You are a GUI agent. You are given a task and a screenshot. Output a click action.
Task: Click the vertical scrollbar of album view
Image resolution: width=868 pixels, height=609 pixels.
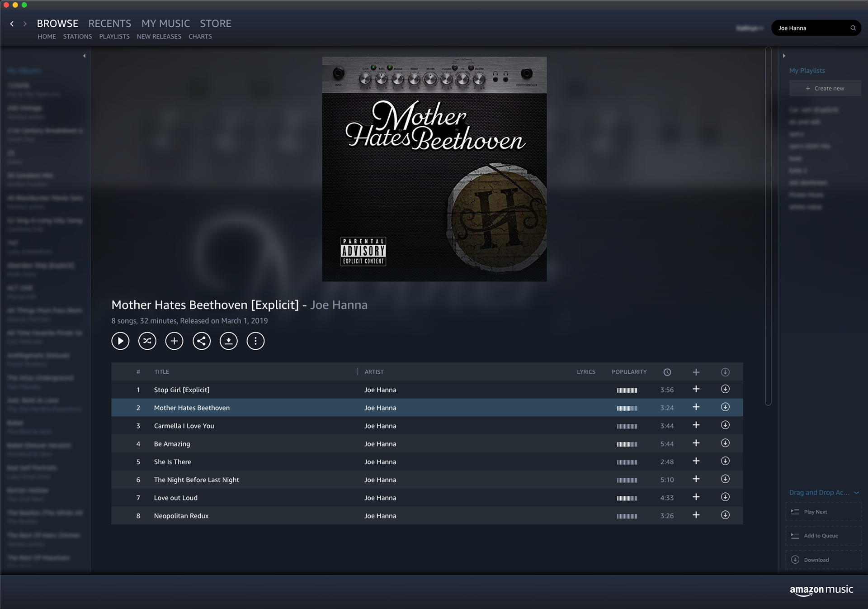pos(768,226)
